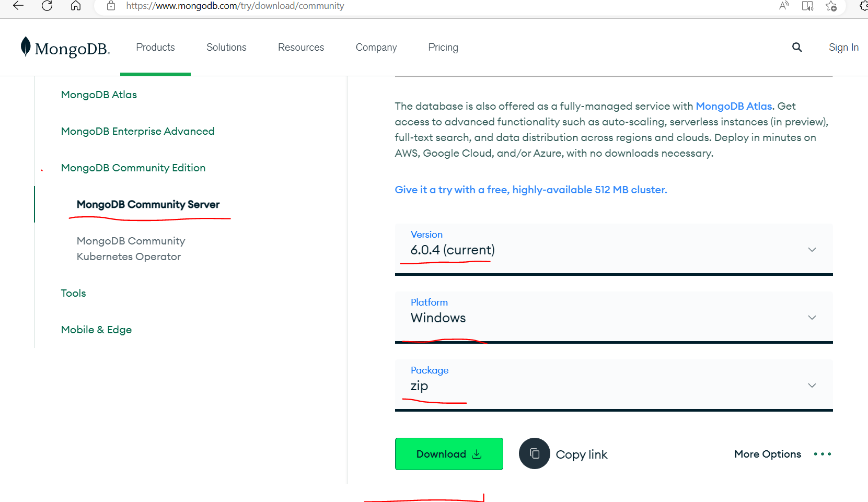Follow the MongoDB Atlas inline link
Screen dimensions: 868x502
(734, 106)
